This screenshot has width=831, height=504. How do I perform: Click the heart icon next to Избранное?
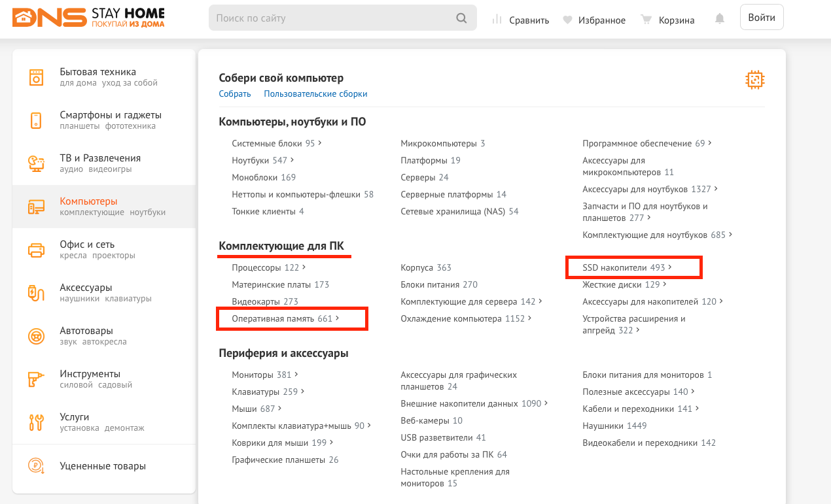click(x=567, y=20)
